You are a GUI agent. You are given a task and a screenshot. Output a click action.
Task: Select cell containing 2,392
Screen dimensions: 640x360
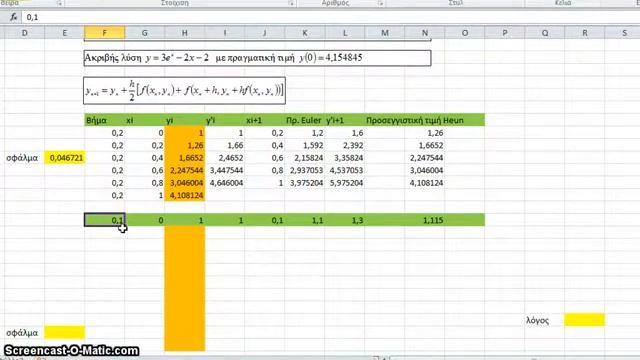(x=344, y=145)
